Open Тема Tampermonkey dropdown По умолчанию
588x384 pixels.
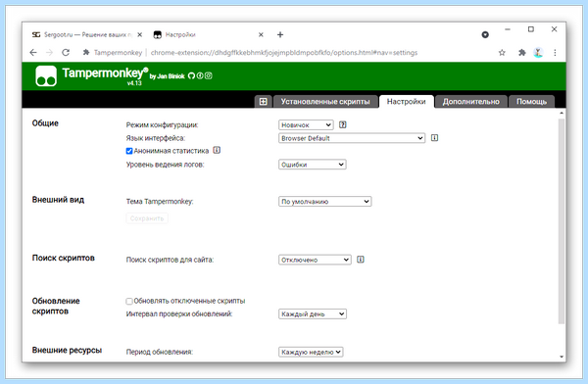tap(324, 202)
